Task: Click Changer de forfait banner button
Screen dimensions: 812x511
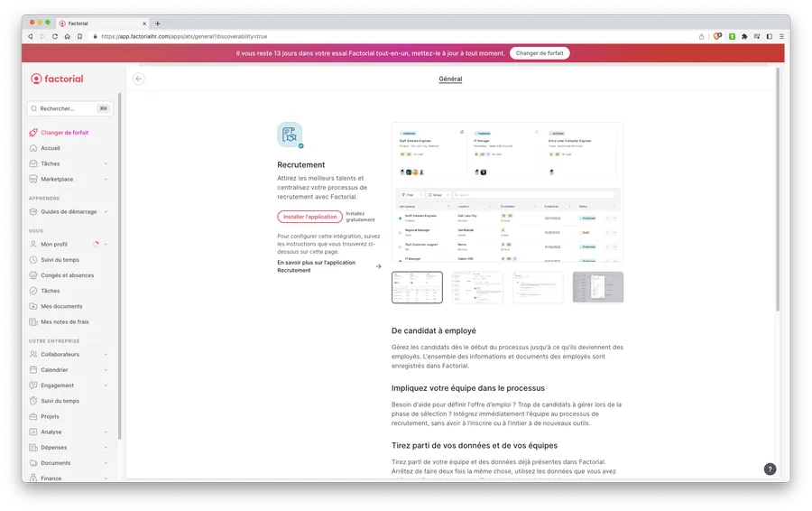Action: 540,53
